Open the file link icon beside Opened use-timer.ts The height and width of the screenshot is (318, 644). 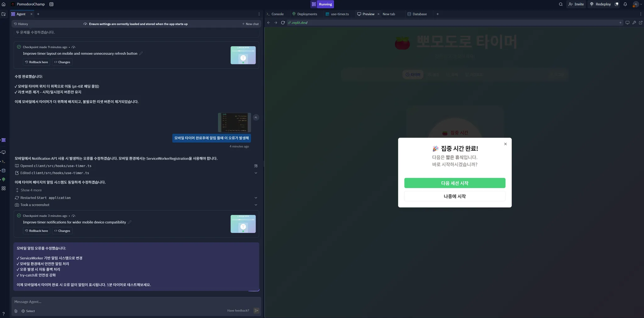(256, 166)
